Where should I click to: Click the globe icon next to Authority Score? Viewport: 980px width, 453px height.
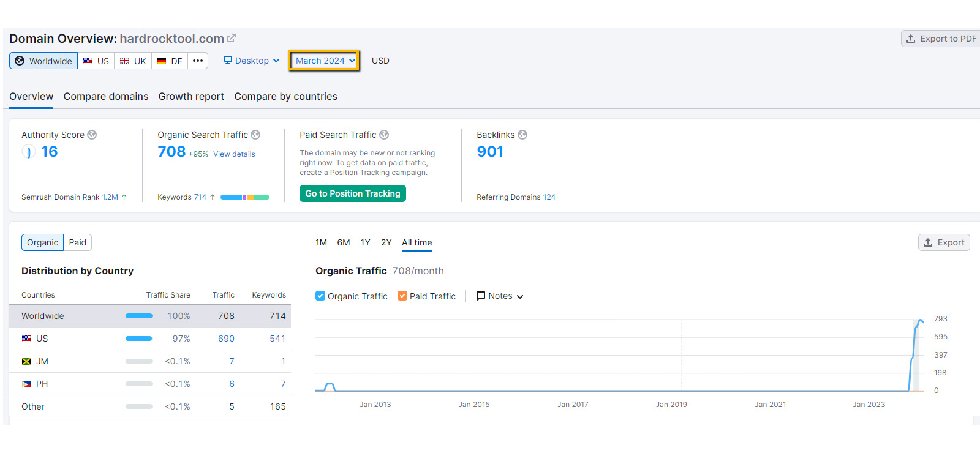[x=92, y=135]
